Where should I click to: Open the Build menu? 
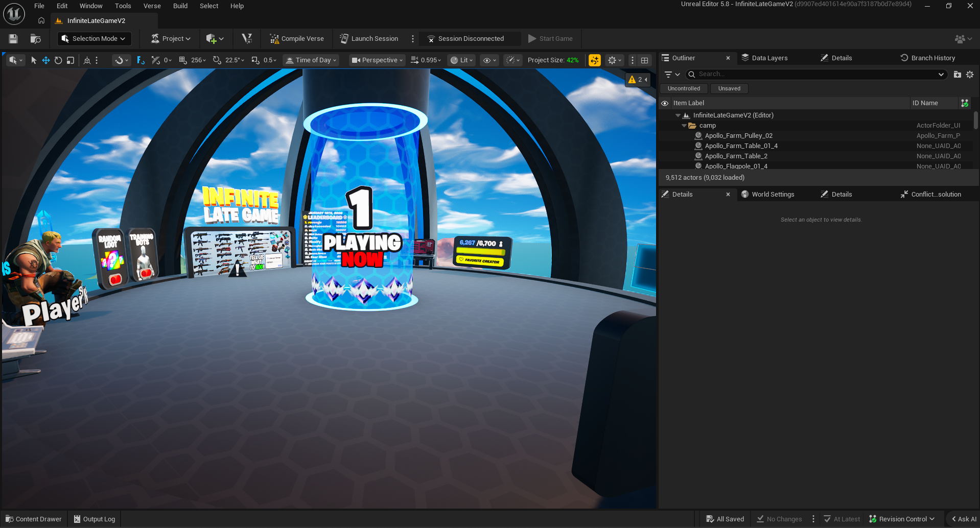[x=180, y=6]
